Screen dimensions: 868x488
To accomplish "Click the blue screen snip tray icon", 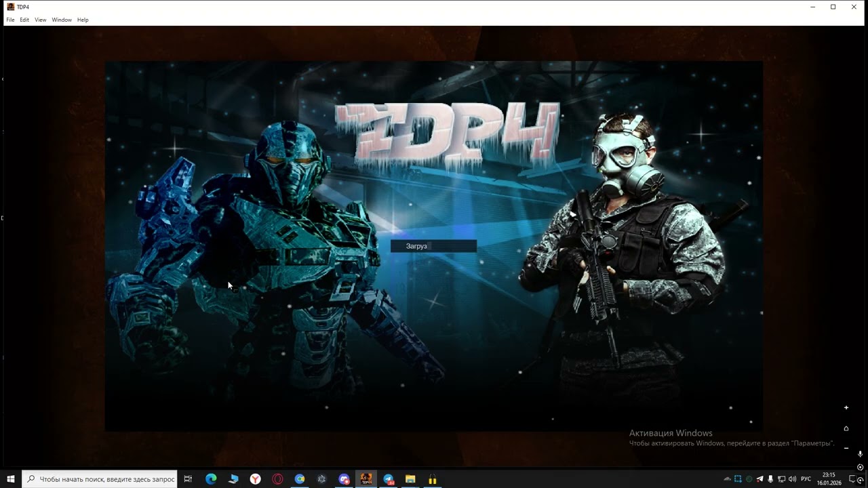I will 738,479.
